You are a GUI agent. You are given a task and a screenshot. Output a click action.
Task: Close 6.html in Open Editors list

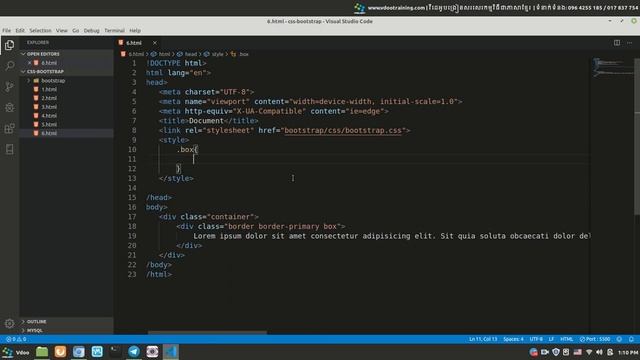(29, 63)
